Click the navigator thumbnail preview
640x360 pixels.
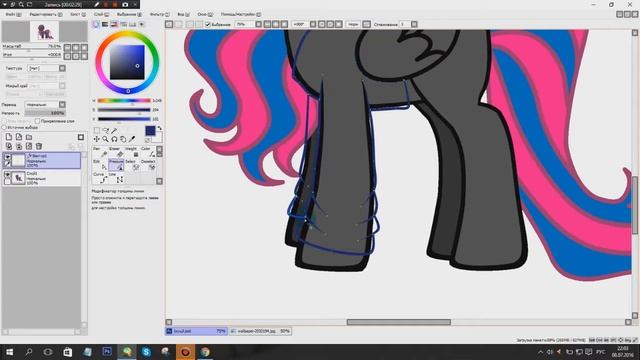click(44, 31)
